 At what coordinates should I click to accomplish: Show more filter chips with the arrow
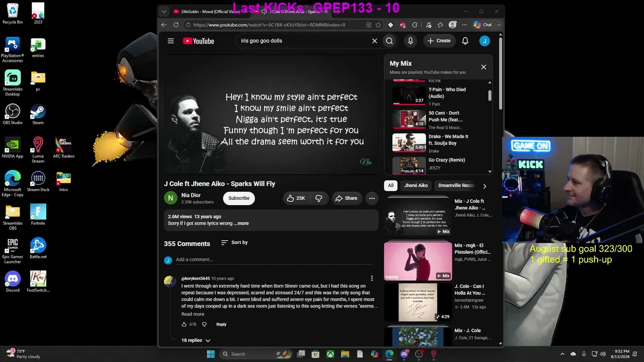click(x=485, y=186)
